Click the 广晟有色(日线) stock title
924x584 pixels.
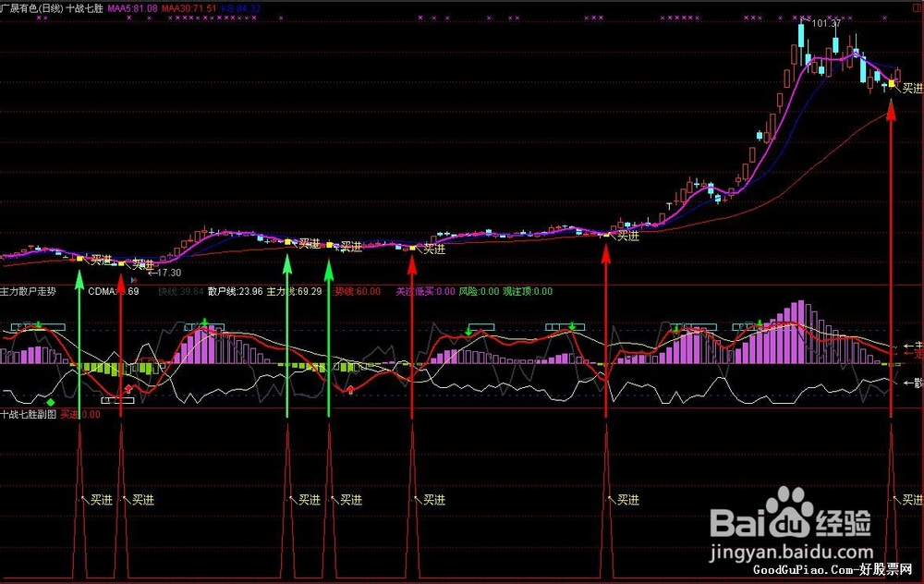pos(31,8)
